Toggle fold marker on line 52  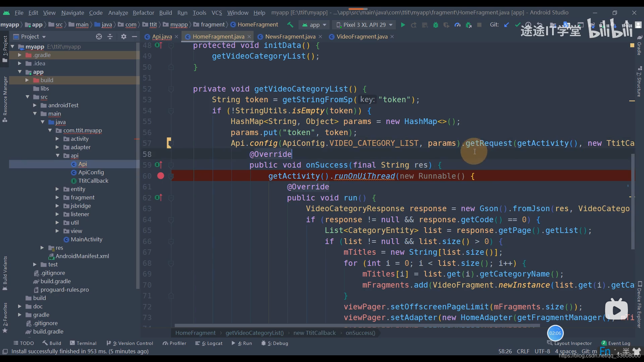[171, 89]
